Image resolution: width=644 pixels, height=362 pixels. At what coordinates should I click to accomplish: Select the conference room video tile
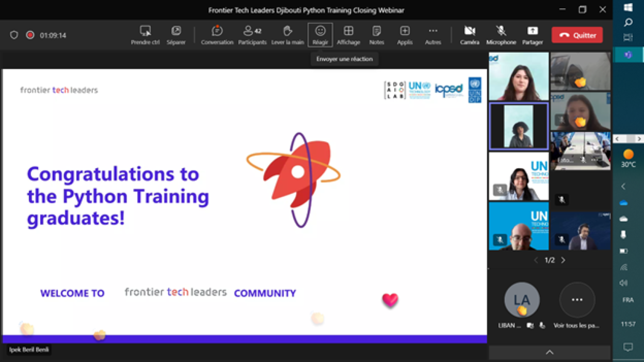(x=580, y=151)
